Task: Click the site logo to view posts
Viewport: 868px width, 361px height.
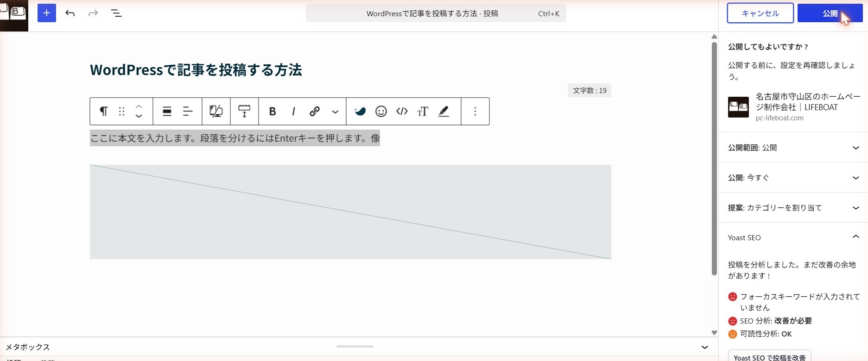Action: coord(14,15)
